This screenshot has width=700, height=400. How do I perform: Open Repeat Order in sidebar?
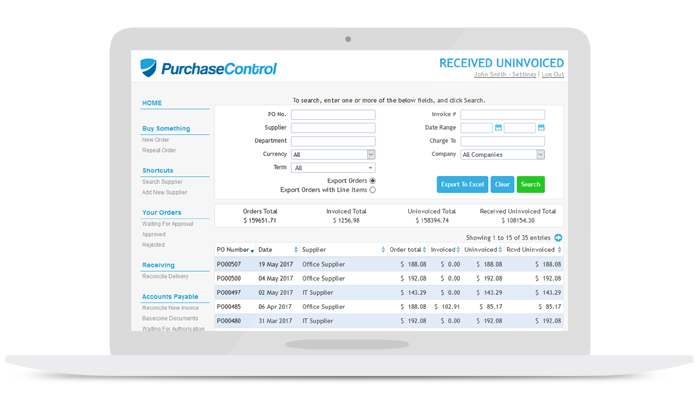coord(159,150)
